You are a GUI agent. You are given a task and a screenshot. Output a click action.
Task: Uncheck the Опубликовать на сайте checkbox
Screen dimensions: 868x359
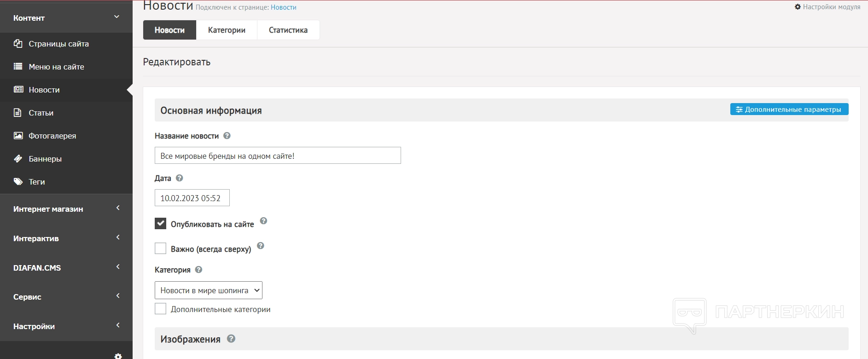click(160, 224)
